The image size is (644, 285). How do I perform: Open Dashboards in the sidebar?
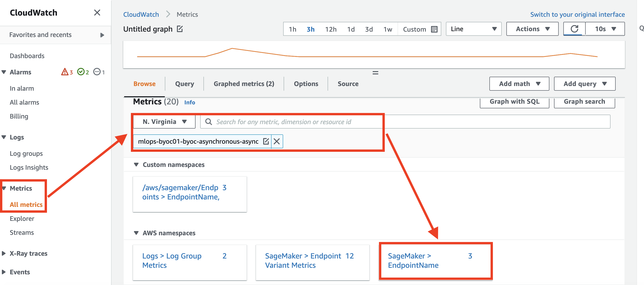point(27,56)
